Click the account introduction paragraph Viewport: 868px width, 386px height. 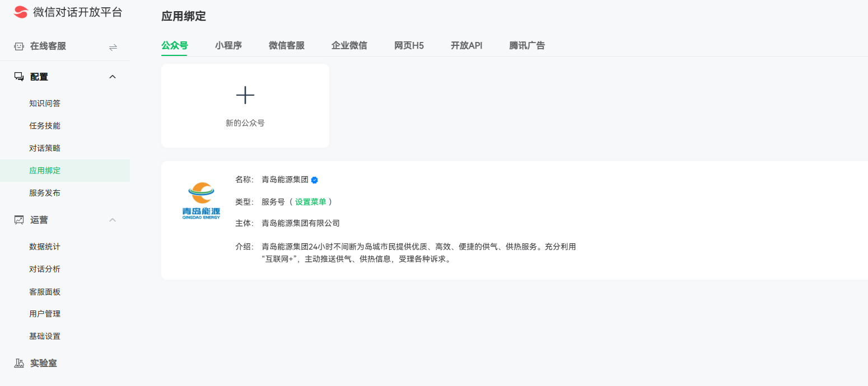point(419,253)
